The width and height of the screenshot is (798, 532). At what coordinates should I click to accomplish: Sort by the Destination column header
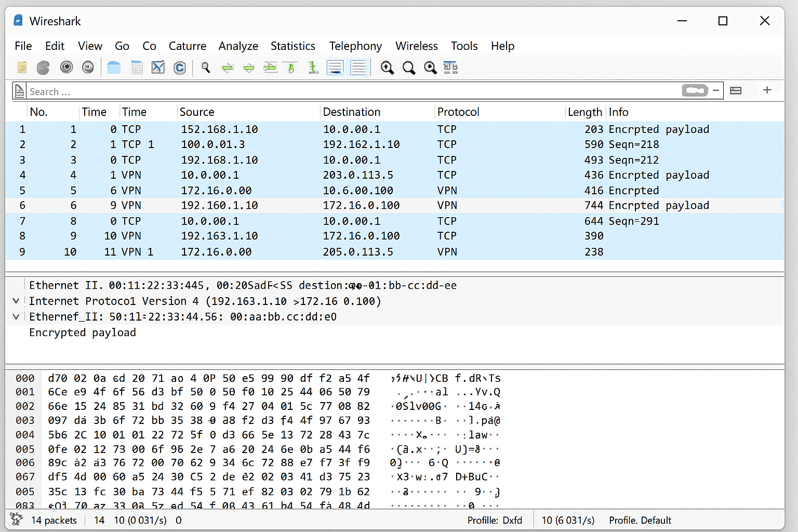point(352,112)
